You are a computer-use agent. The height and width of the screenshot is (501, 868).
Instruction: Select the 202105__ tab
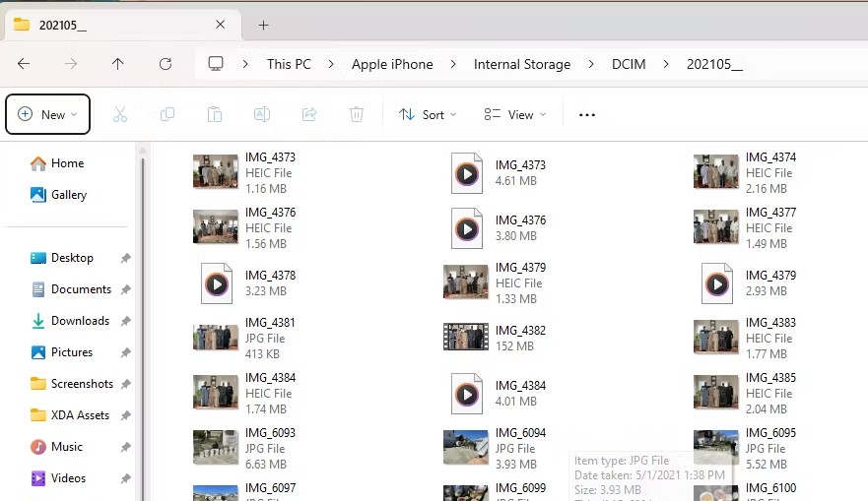click(x=123, y=25)
